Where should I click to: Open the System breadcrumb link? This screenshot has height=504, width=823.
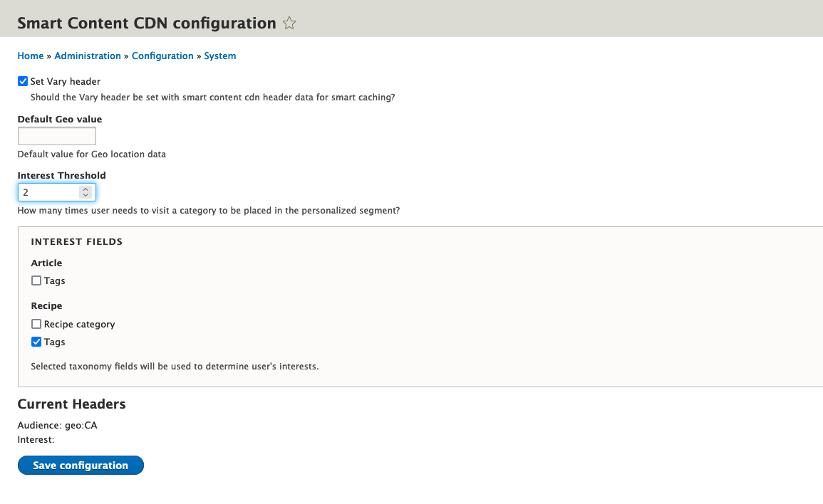(x=220, y=56)
